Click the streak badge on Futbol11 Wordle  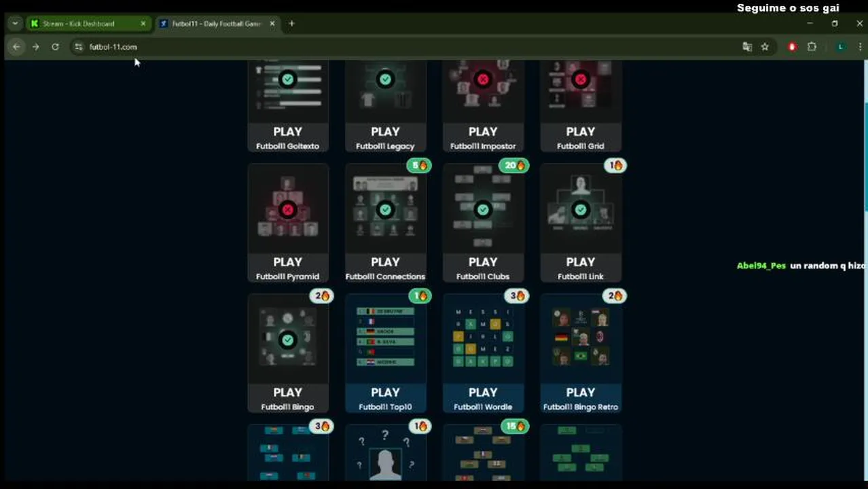click(517, 296)
